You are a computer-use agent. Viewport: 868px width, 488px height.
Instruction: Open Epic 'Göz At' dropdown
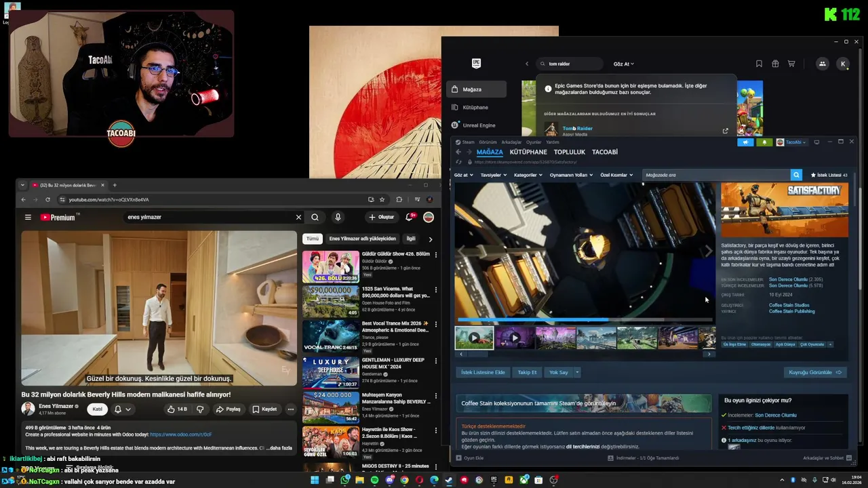coord(623,64)
